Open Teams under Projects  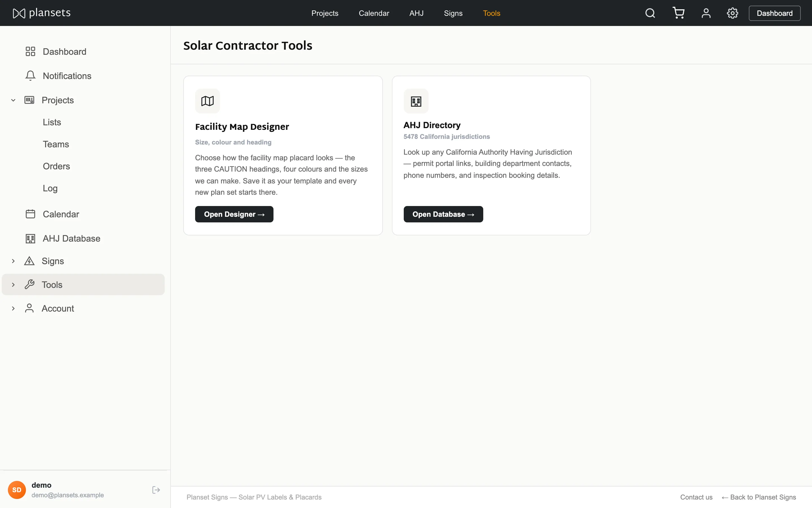pyautogui.click(x=56, y=144)
